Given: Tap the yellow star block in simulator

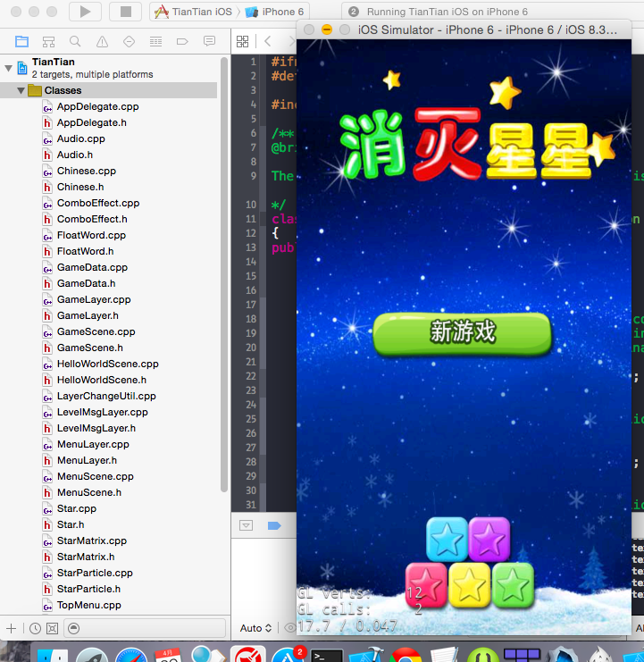Looking at the screenshot, I should [469, 585].
